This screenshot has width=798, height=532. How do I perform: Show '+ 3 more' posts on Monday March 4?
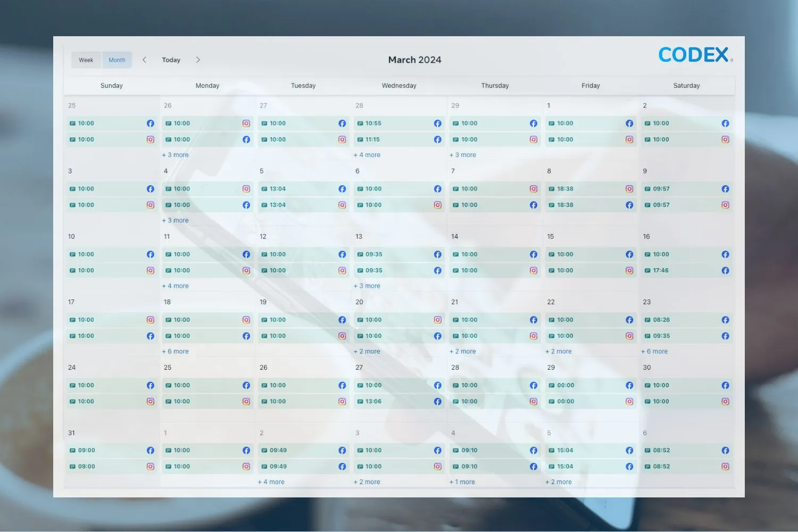click(x=176, y=220)
